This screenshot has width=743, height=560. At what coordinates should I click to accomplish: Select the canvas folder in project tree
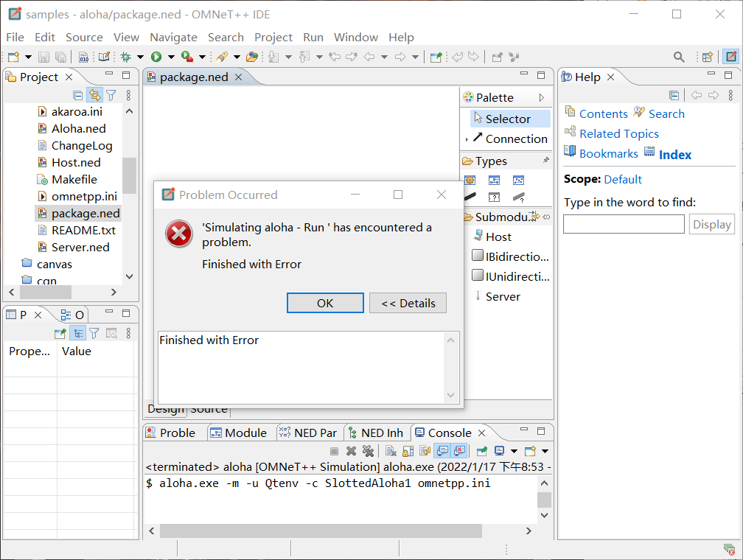pos(54,264)
